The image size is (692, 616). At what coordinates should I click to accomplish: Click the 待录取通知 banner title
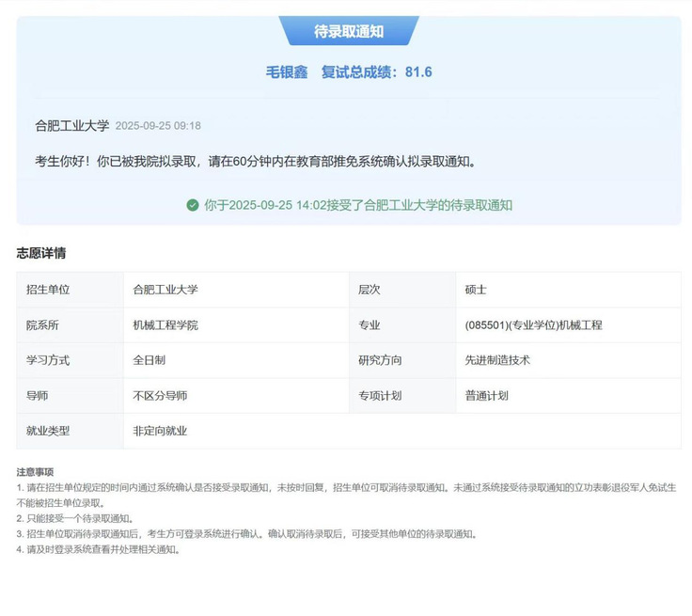(349, 31)
